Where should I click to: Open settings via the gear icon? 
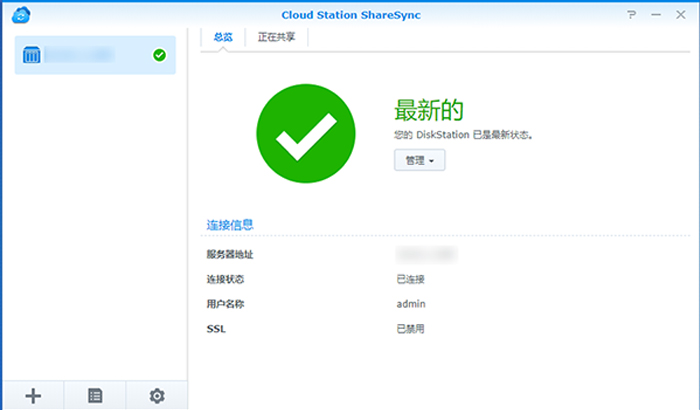click(157, 396)
